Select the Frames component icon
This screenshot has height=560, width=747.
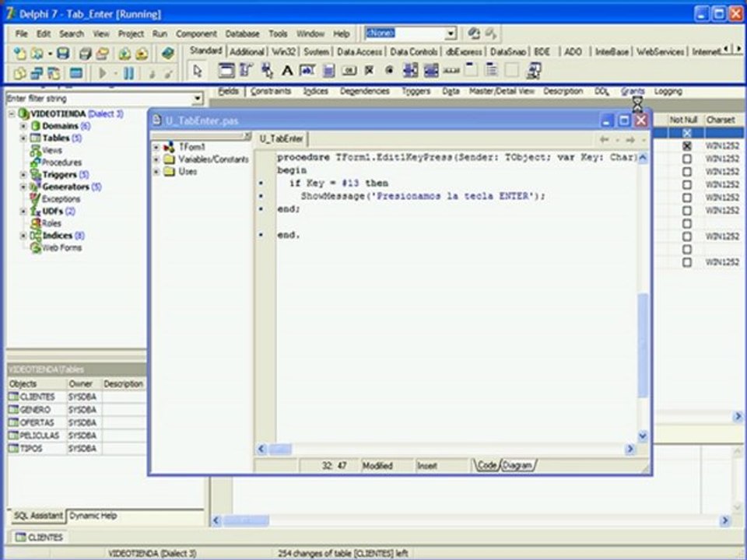tap(226, 71)
